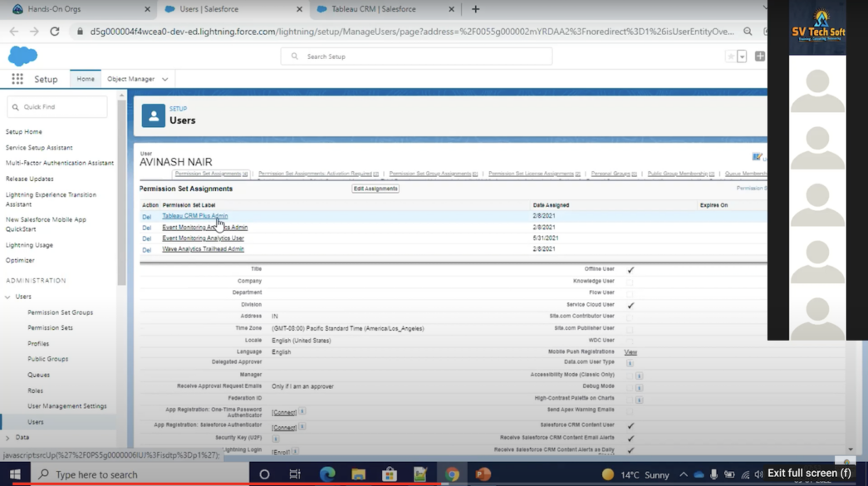Select the Home tab in Setup
Image resolution: width=868 pixels, height=486 pixels.
85,78
